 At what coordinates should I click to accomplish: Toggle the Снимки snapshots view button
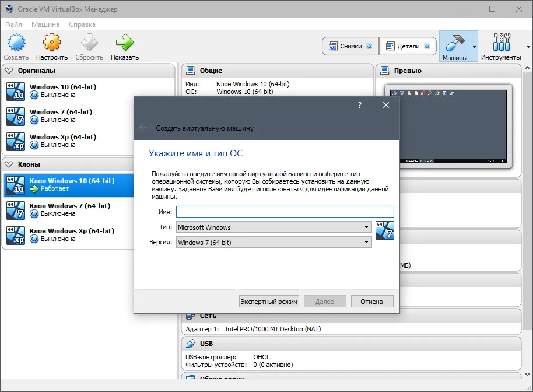coord(350,46)
